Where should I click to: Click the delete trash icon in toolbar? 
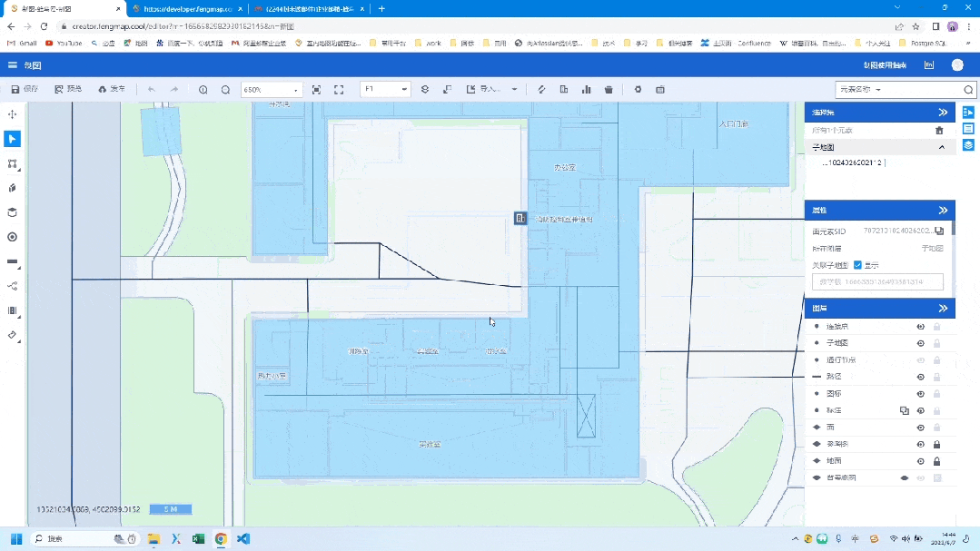(x=609, y=89)
